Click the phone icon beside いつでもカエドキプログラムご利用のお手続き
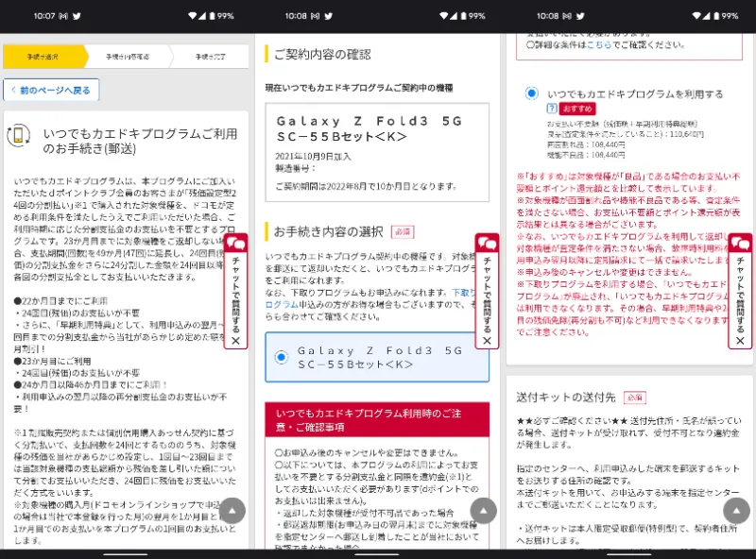The width and height of the screenshot is (756, 559). pyautogui.click(x=18, y=135)
